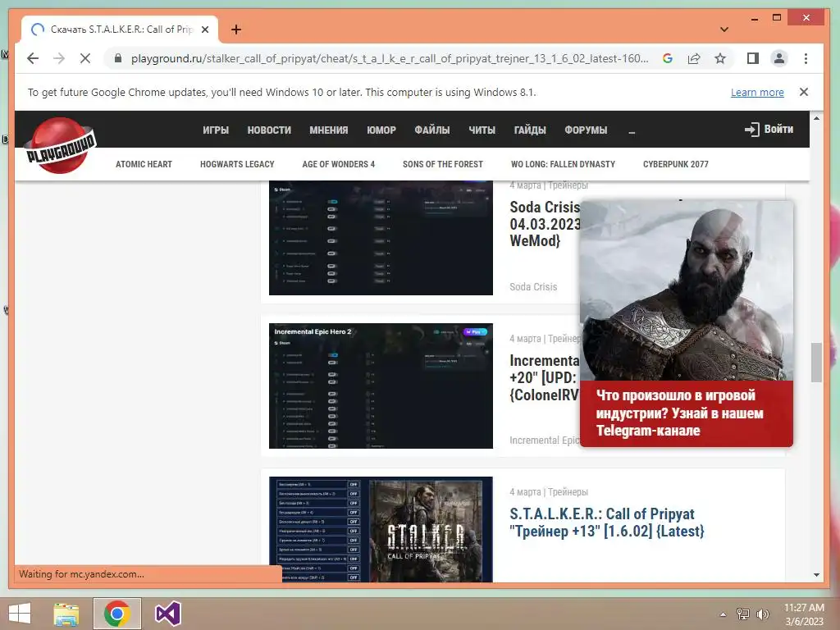
Task: Open the ФОРУМЫ section
Action: point(586,130)
